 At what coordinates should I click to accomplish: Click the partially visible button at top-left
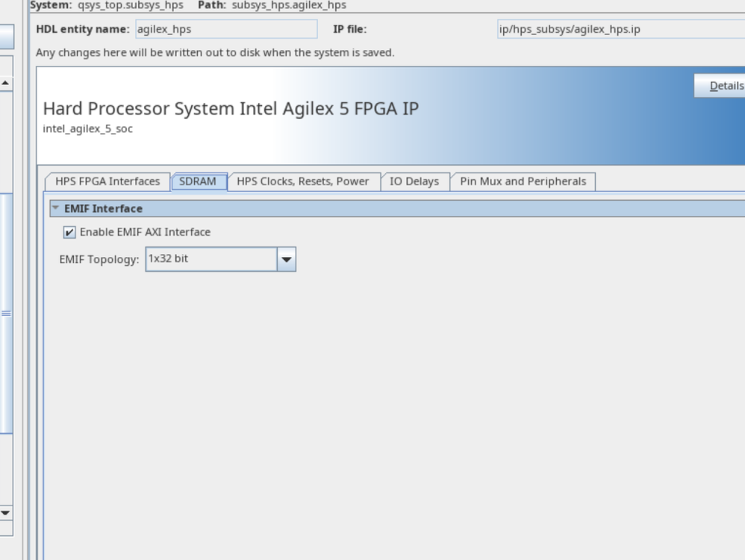(x=7, y=37)
